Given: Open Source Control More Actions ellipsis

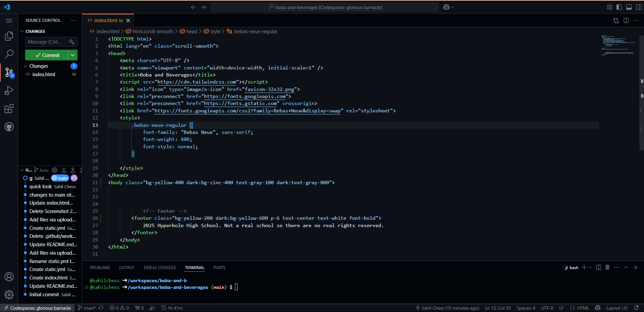Looking at the screenshot, I should click(x=73, y=20).
